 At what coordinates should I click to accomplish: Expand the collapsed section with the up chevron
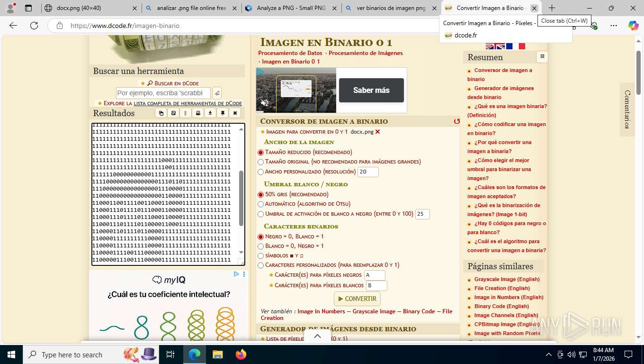(x=317, y=336)
